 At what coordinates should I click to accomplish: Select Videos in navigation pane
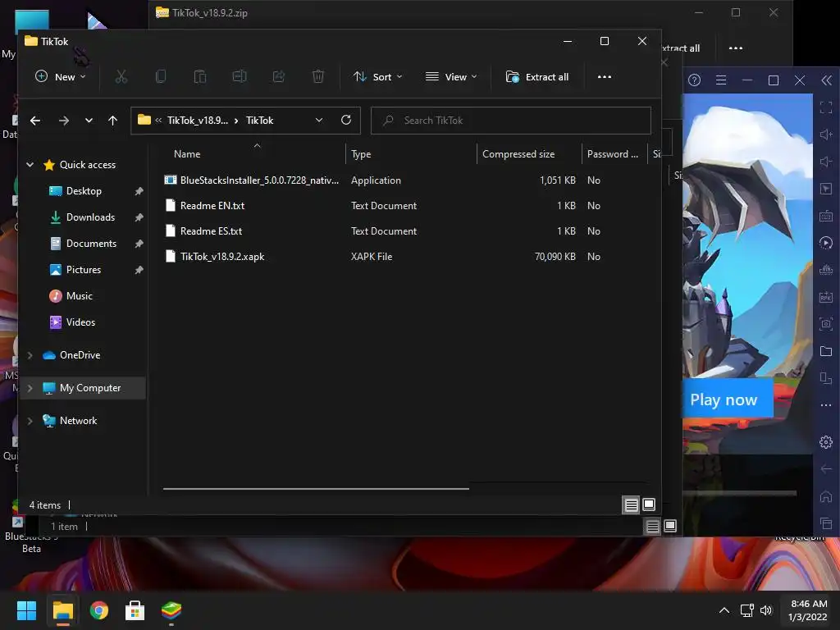pos(80,322)
